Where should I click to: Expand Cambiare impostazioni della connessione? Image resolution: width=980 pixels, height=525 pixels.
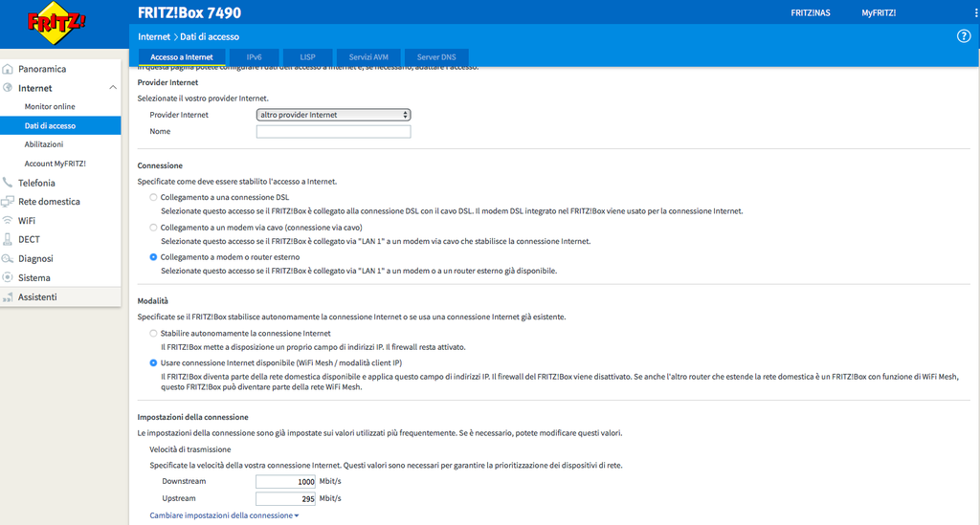[x=224, y=515]
